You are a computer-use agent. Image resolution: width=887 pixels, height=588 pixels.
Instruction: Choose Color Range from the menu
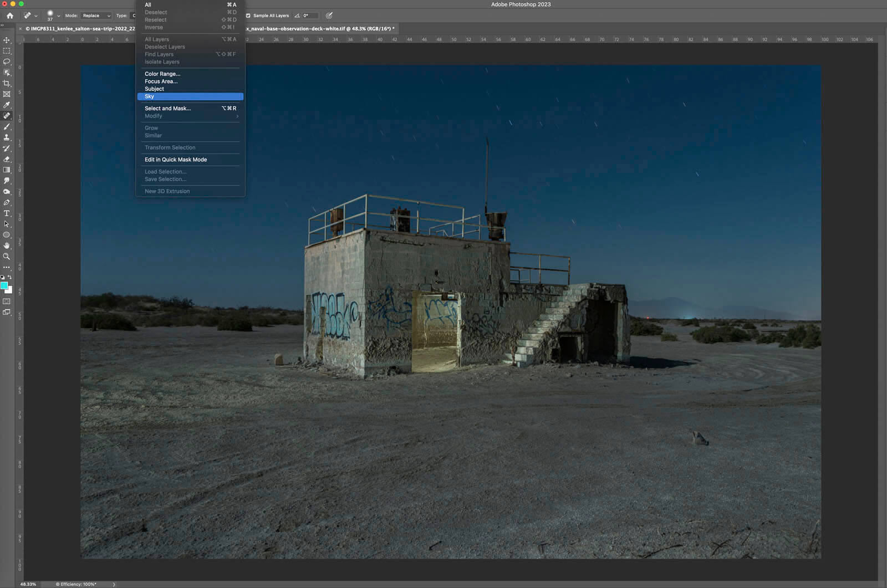click(x=162, y=74)
